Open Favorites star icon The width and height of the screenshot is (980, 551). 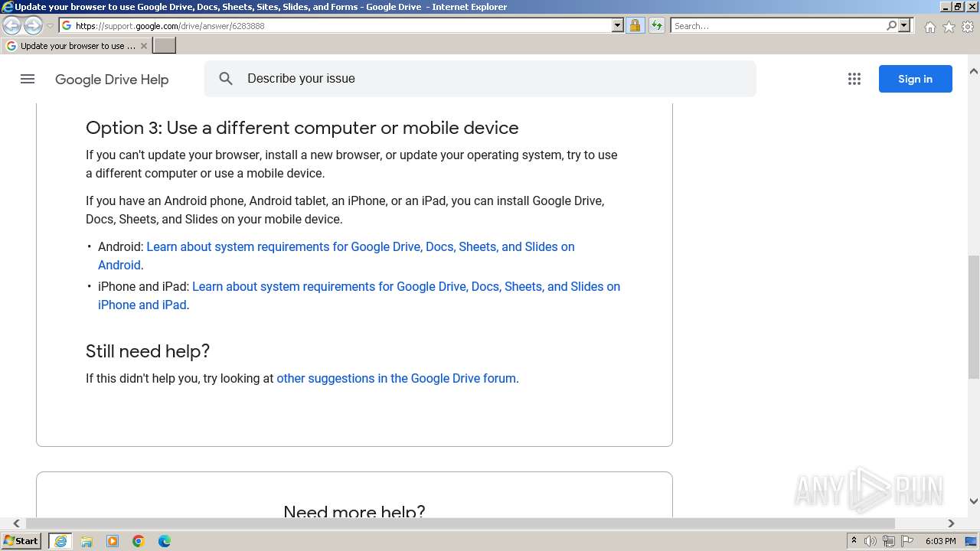(x=949, y=27)
